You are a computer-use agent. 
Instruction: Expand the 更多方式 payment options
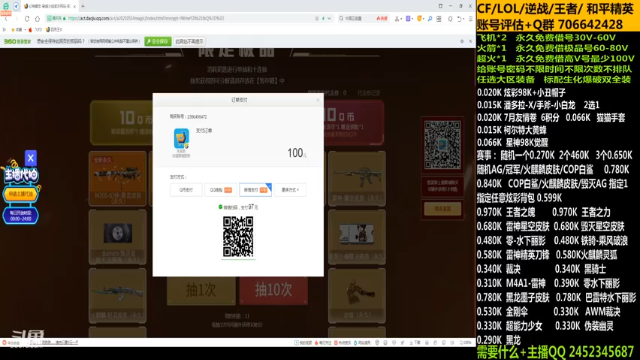click(x=290, y=190)
